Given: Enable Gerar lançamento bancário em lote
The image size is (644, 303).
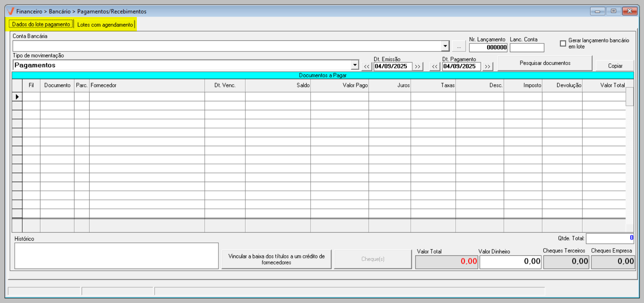Looking at the screenshot, I should pyautogui.click(x=563, y=43).
